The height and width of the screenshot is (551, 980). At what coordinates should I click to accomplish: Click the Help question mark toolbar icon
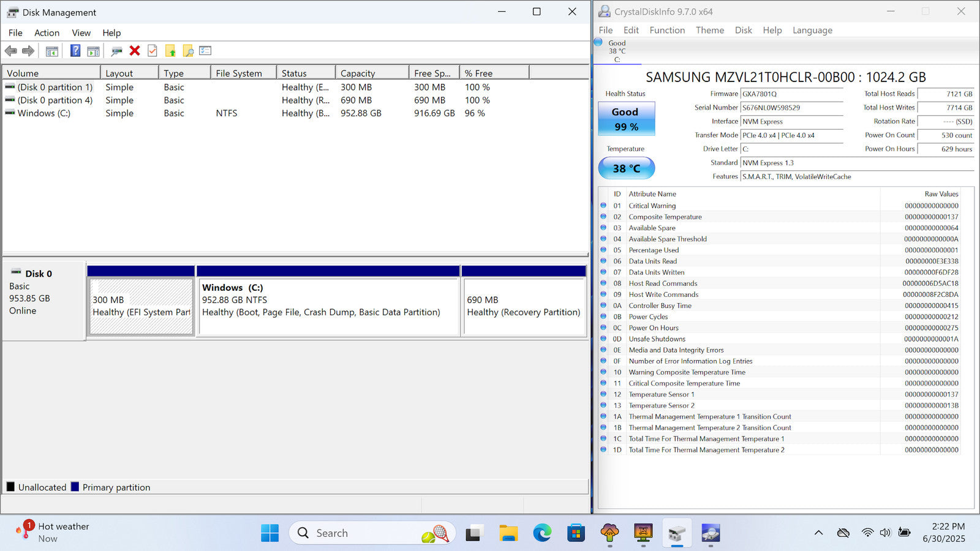[x=75, y=51]
